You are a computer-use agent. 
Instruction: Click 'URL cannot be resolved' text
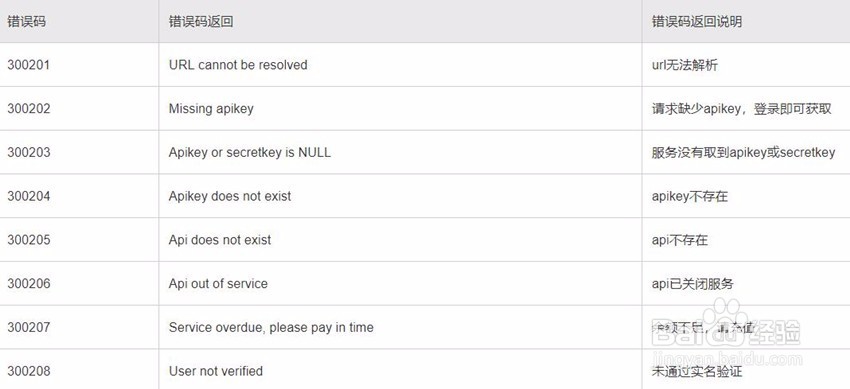point(238,65)
